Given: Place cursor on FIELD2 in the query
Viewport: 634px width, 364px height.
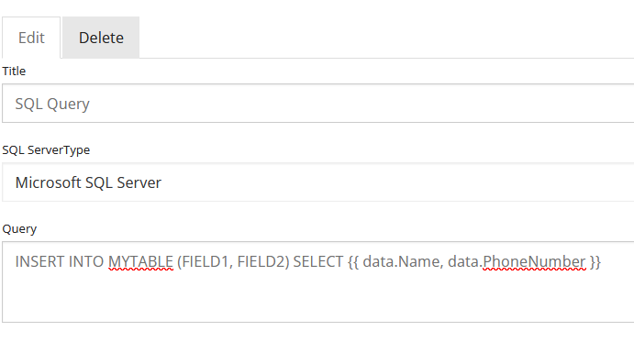Looking at the screenshot, I should point(261,262).
